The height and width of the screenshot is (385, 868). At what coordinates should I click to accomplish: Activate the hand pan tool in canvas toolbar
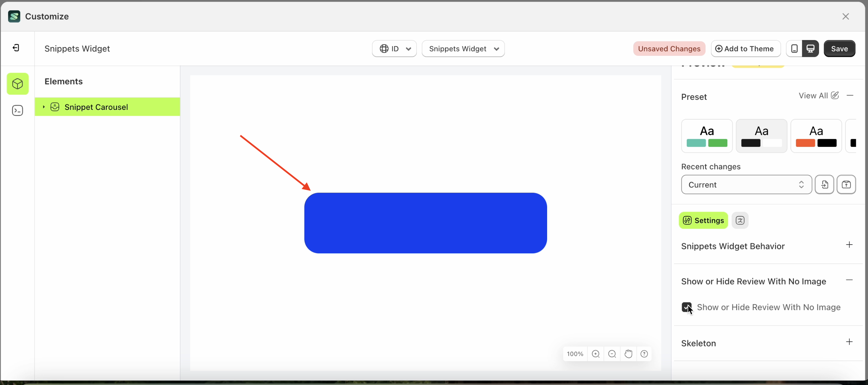click(x=628, y=354)
